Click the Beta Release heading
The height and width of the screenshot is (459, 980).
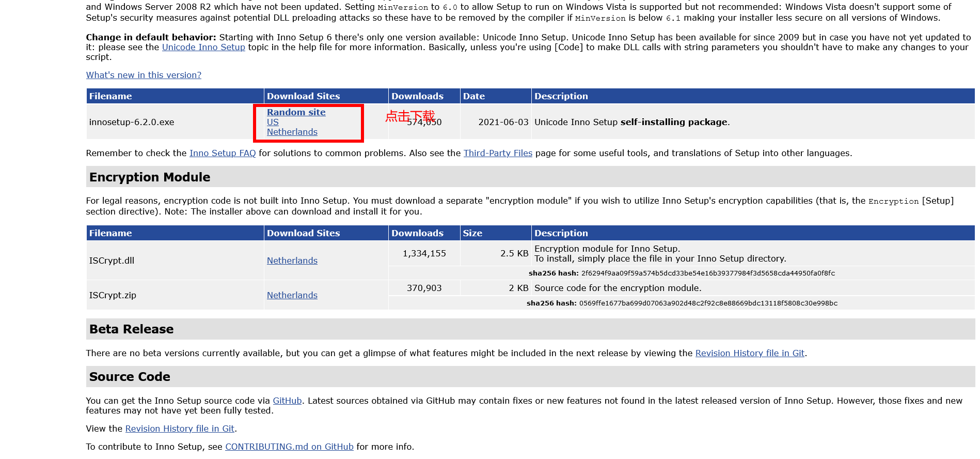click(132, 329)
